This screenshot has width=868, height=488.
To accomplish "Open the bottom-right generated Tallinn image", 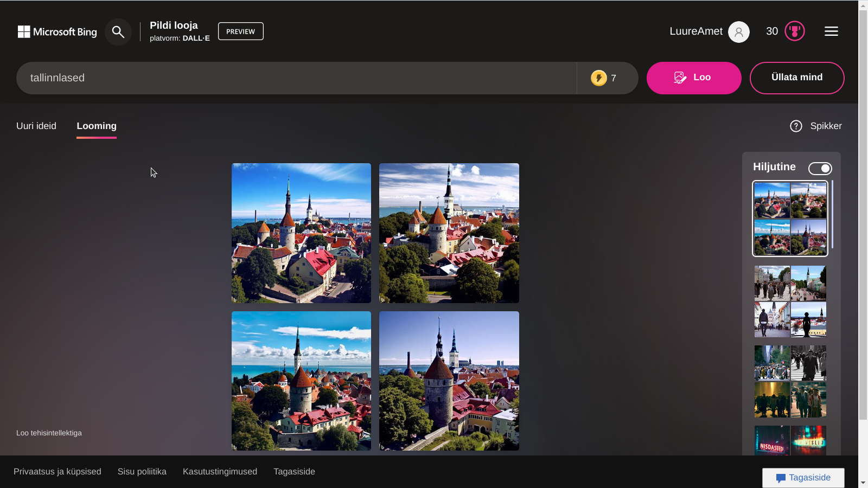I will coord(449,381).
